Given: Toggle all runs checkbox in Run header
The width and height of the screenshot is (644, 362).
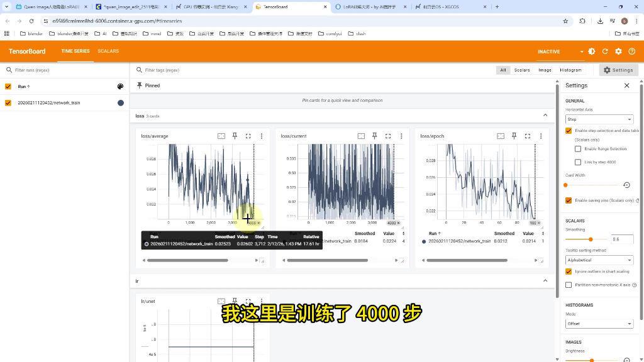Looking at the screenshot, I should pyautogui.click(x=8, y=87).
